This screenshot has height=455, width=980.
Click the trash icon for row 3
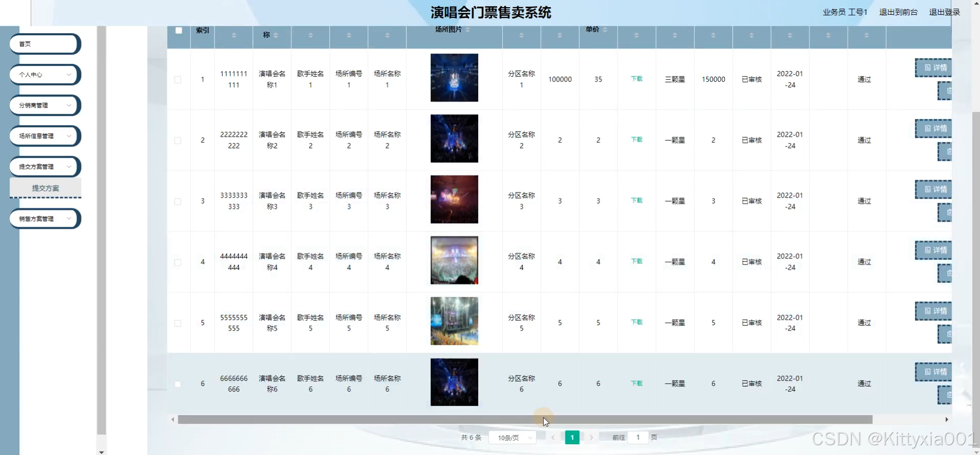pos(947,212)
